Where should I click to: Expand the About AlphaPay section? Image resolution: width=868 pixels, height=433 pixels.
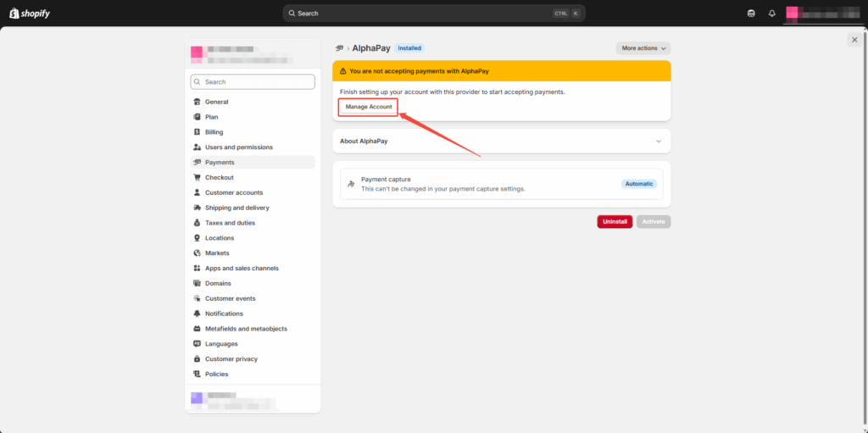point(659,142)
